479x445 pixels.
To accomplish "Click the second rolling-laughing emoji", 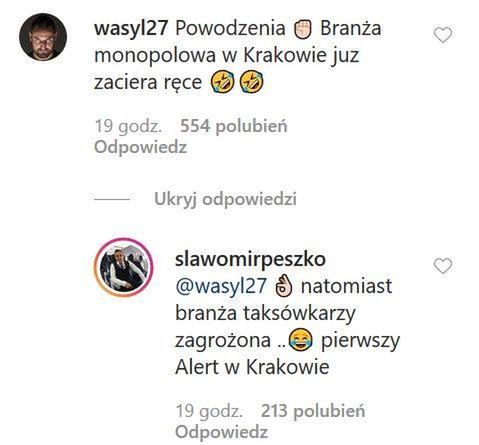I will pyautogui.click(x=252, y=82).
